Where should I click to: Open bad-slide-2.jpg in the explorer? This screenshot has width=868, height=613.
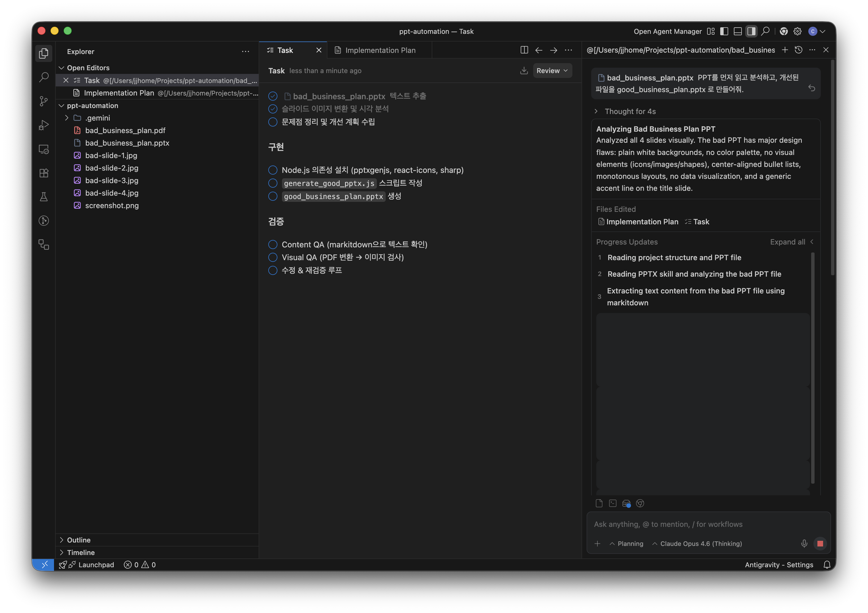pyautogui.click(x=111, y=168)
